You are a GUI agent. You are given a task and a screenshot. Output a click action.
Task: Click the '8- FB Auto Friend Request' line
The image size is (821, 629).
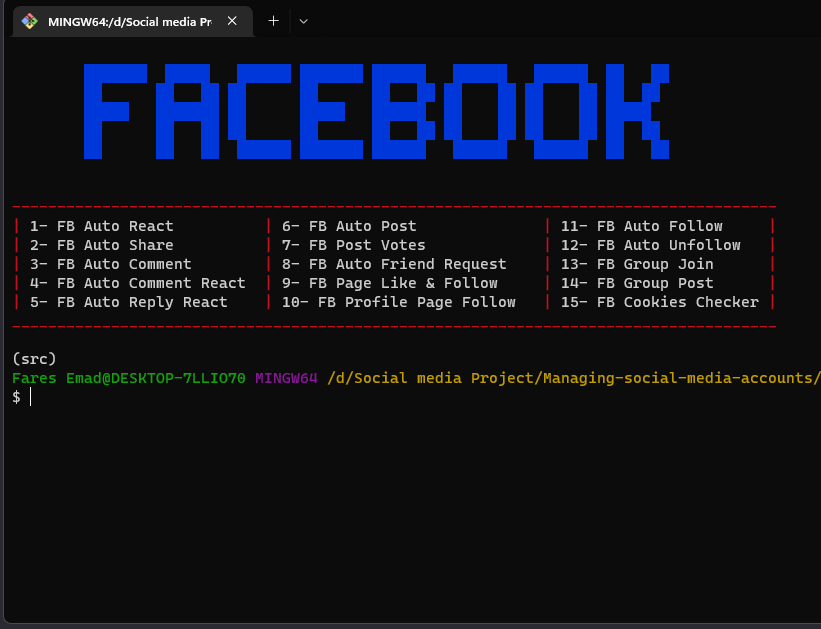coord(394,264)
